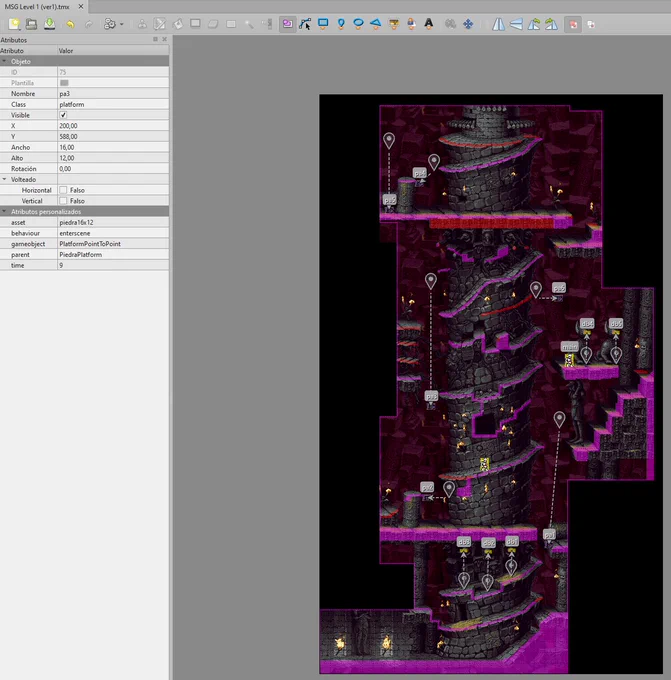Flip selected objects horizontally
The width and height of the screenshot is (671, 680).
[x=498, y=24]
